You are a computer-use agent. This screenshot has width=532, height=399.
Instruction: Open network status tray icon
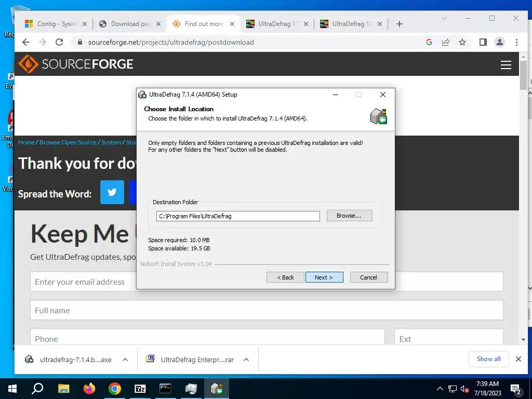(453, 389)
